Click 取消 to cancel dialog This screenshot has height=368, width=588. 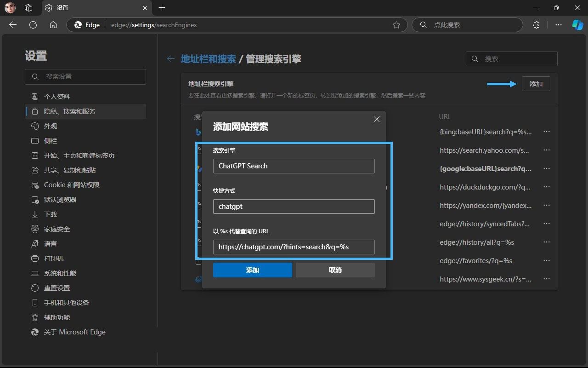335,270
